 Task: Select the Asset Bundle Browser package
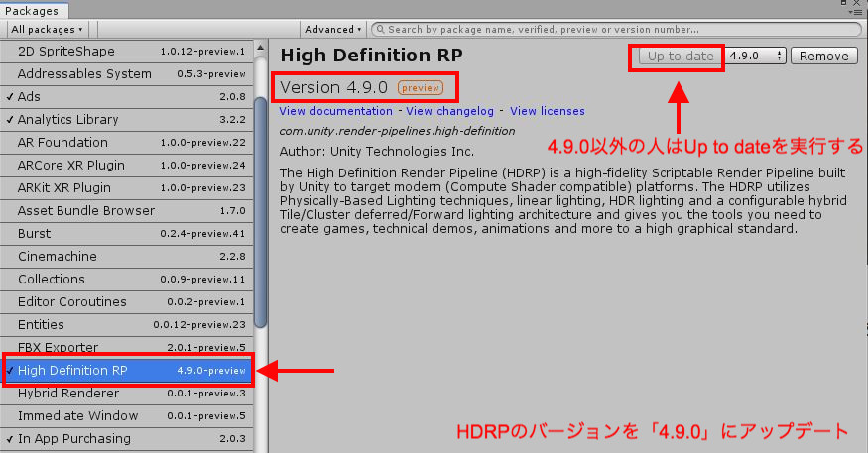tap(127, 210)
